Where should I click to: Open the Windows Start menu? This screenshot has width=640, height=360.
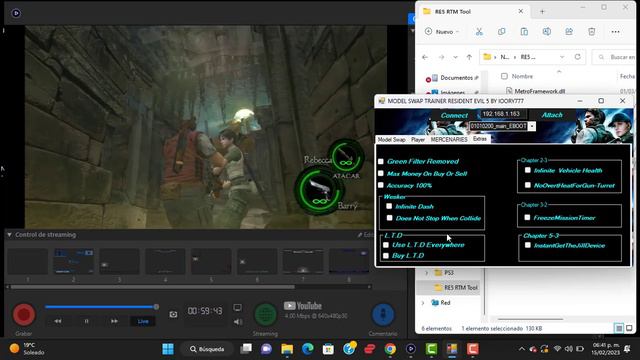coord(168,349)
